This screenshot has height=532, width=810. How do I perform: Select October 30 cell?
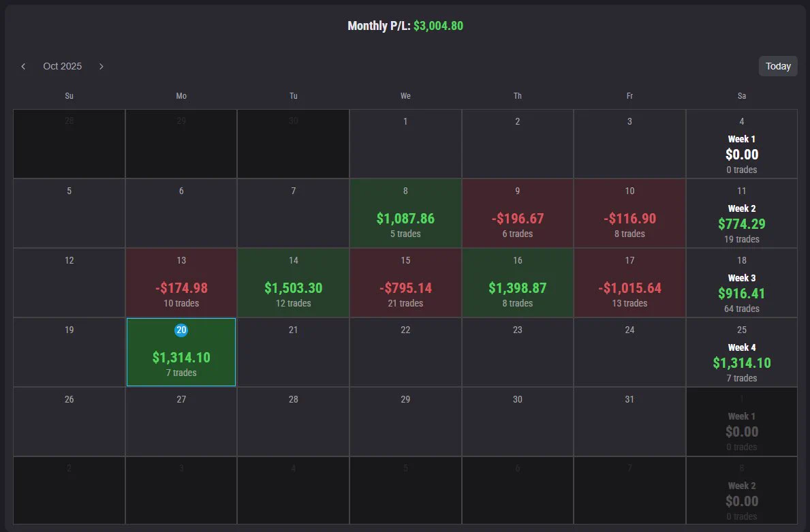(x=518, y=422)
